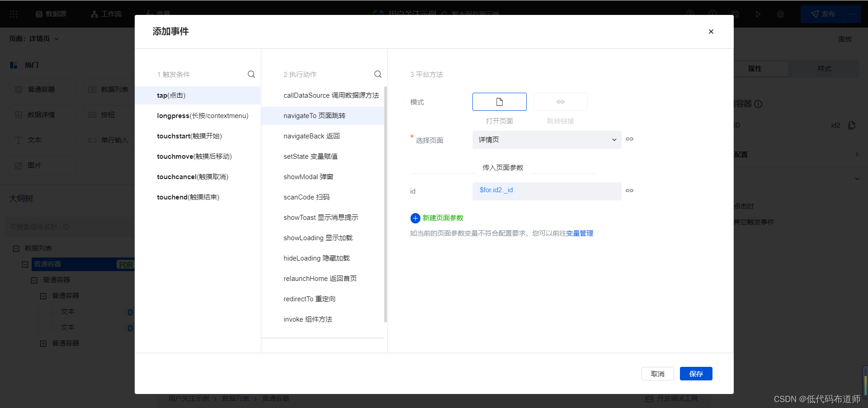
Task: Click the action list vertical scrollbar
Action: [x=386, y=204]
